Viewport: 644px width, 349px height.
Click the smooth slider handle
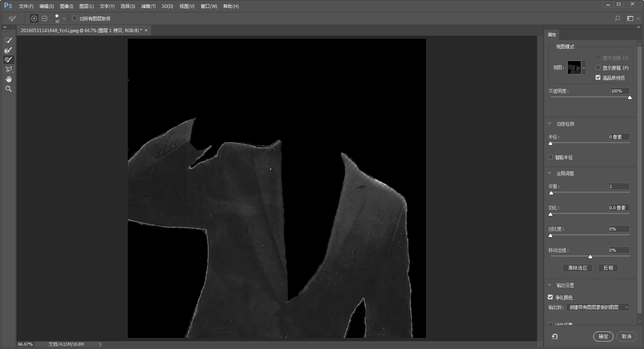coord(551,193)
